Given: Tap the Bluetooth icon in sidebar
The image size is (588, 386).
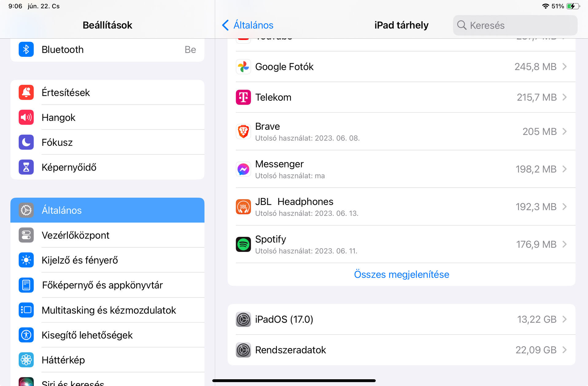Looking at the screenshot, I should 26,49.
